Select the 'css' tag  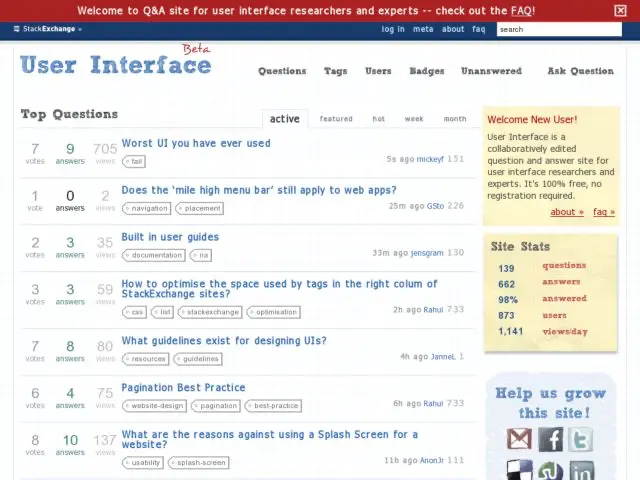[x=134, y=312]
